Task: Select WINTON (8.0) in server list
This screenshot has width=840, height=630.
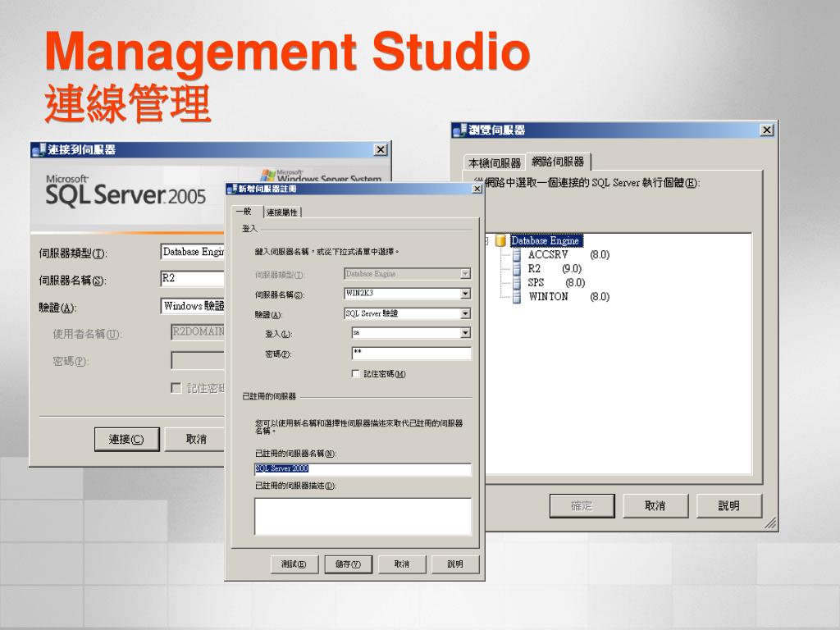Action: (x=569, y=297)
